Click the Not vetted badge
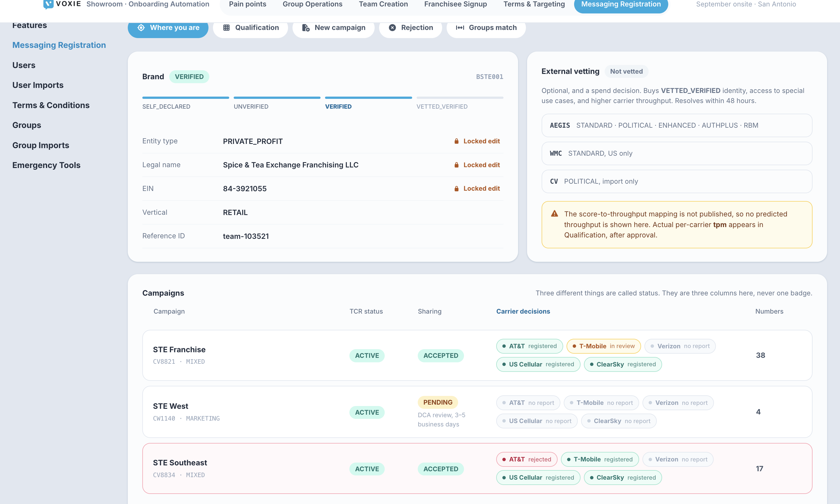 coord(626,71)
